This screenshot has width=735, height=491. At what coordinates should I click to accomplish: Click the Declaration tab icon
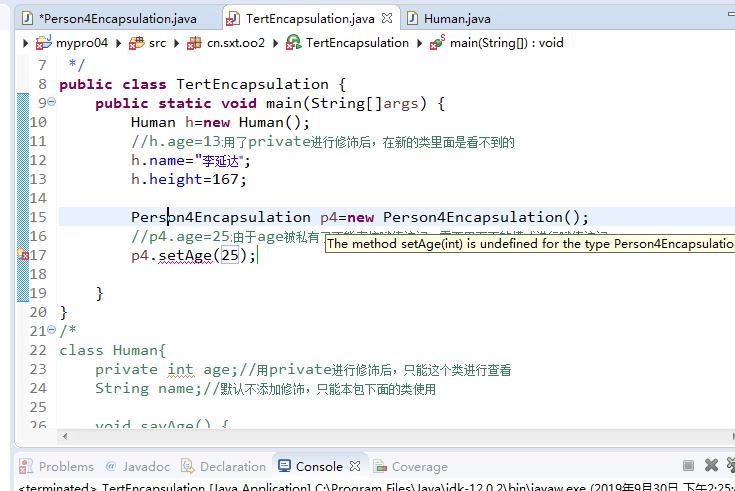188,466
